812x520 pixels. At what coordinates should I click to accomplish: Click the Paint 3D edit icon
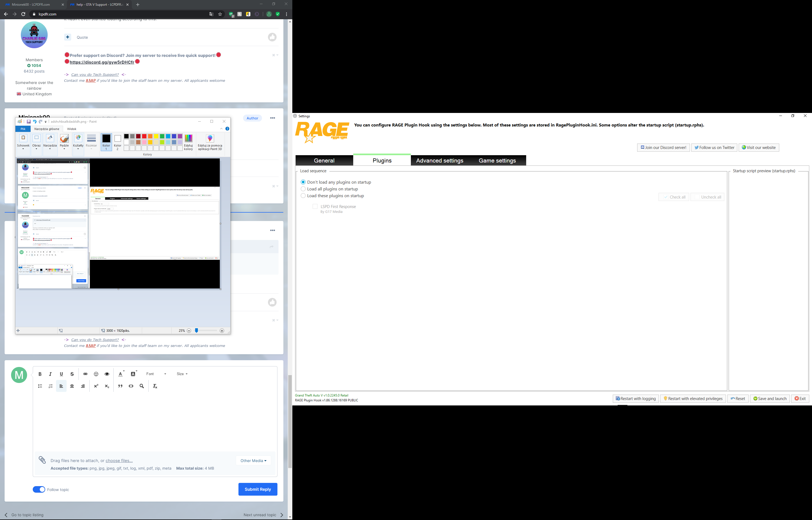point(210,138)
